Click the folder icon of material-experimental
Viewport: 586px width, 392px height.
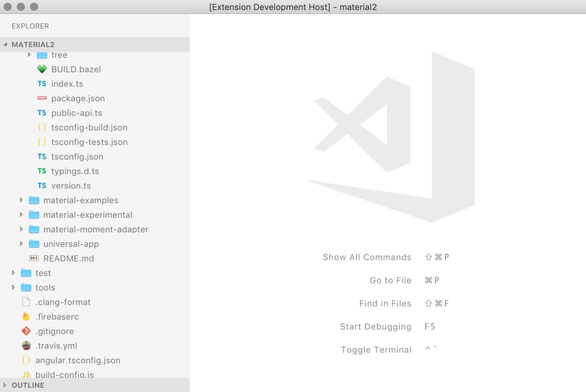[x=34, y=215]
